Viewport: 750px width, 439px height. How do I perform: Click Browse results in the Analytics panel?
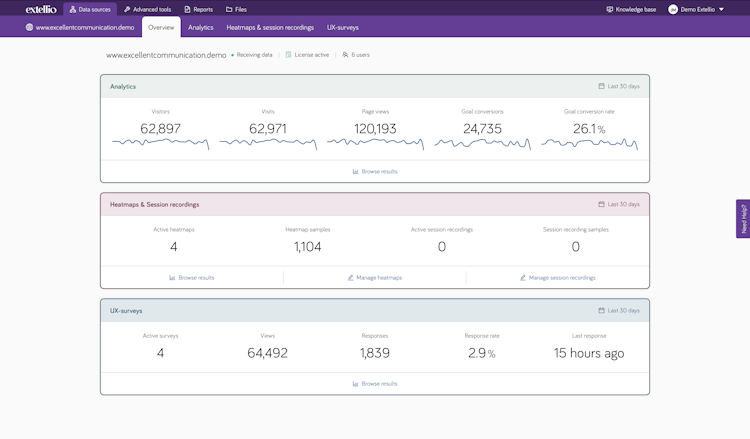pyautogui.click(x=375, y=172)
